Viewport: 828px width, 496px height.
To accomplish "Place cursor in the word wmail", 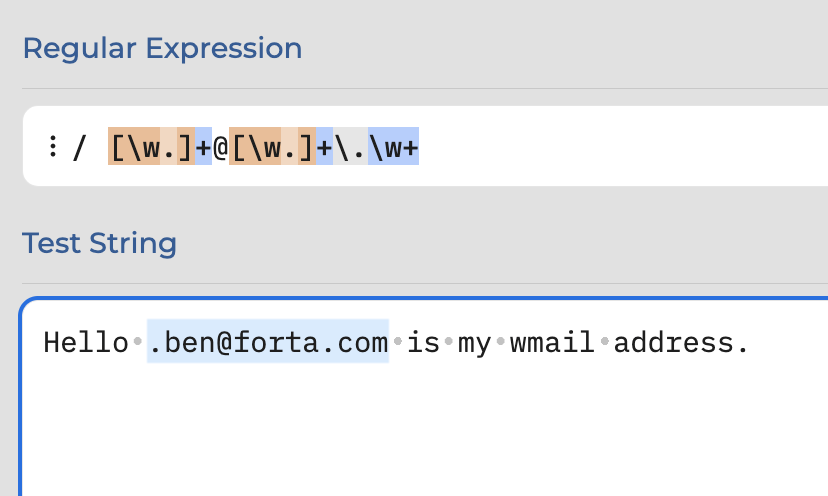I will point(552,342).
